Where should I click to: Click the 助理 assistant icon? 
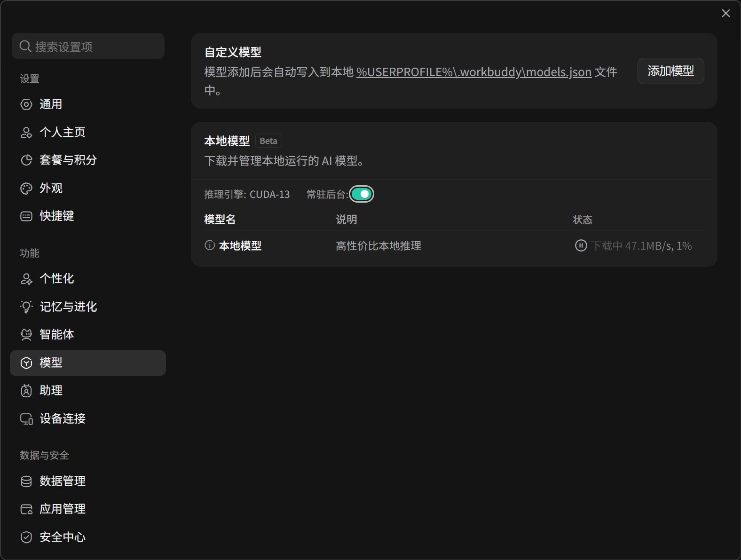pyautogui.click(x=26, y=391)
